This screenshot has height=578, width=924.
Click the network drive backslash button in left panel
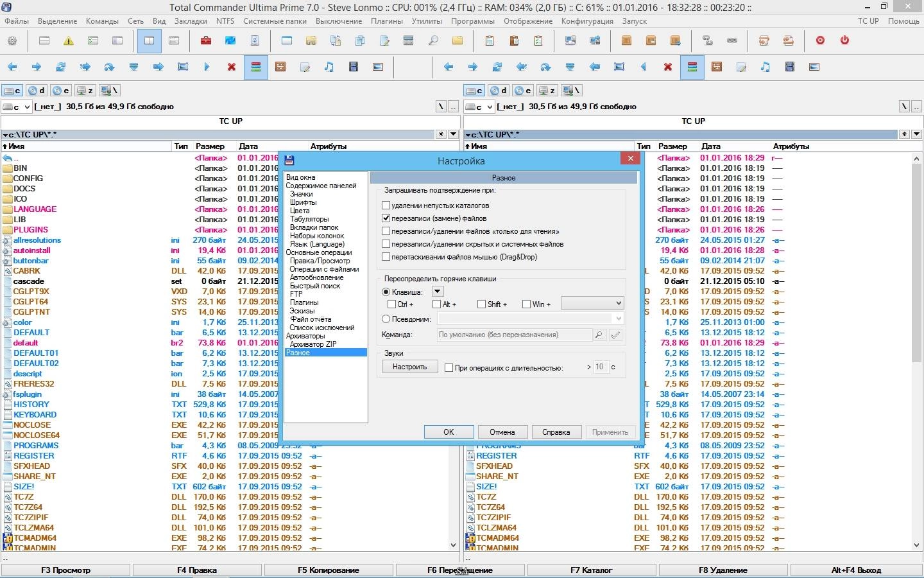pos(110,91)
